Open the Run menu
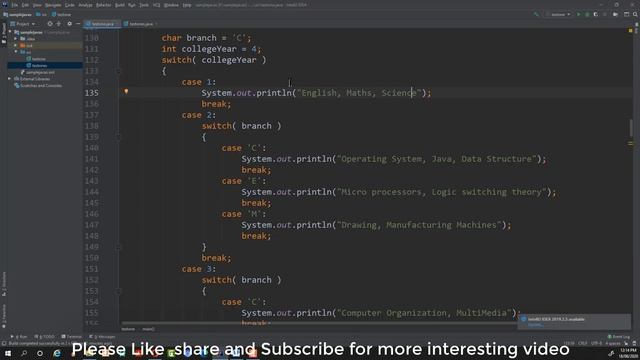The image size is (640, 360). [x=132, y=5]
